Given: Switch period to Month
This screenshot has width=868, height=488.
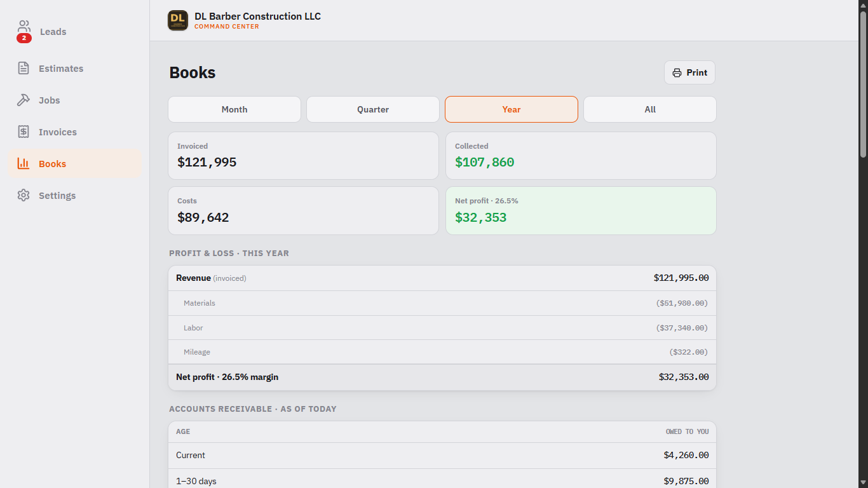Looking at the screenshot, I should (x=234, y=109).
